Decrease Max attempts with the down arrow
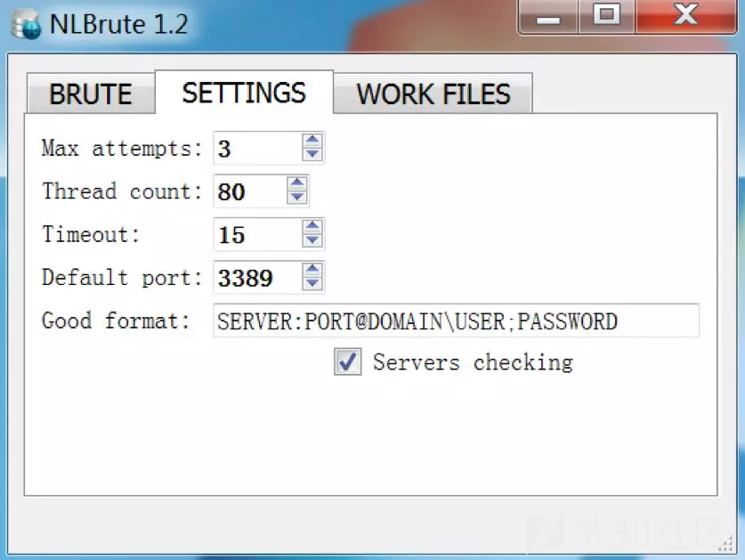 coord(312,154)
